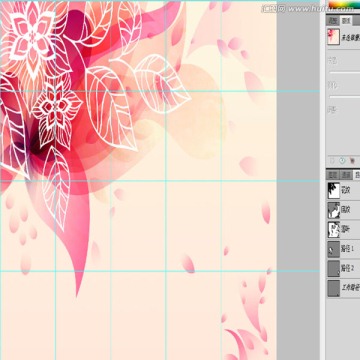Screen dimensions: 360x360
Task: Switch to the 调整 adjustments tab
Action: click(x=333, y=21)
